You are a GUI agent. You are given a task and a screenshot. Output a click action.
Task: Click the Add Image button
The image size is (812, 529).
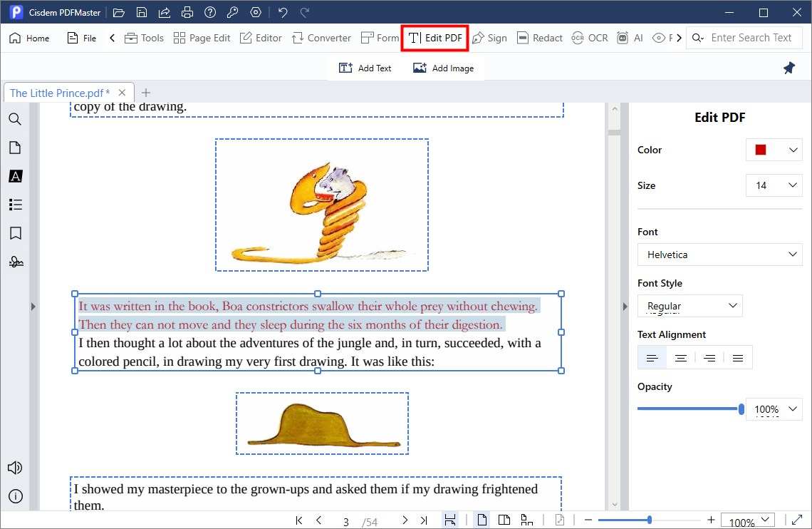coord(443,68)
